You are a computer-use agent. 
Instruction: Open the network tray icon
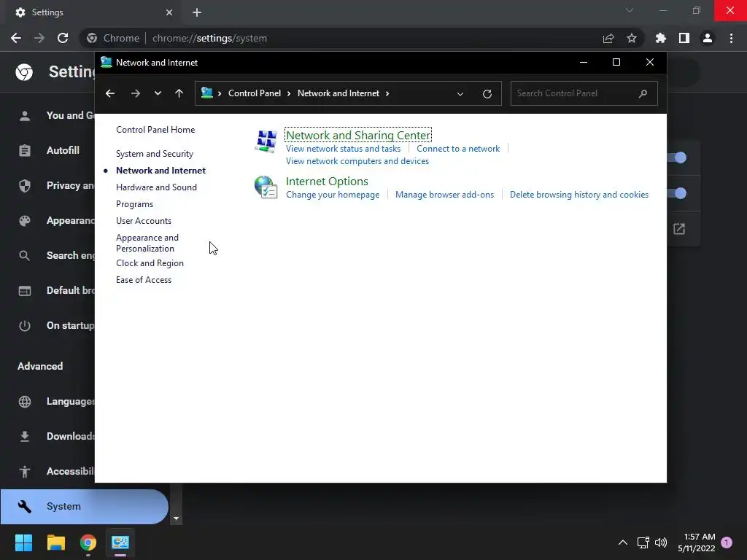click(643, 542)
